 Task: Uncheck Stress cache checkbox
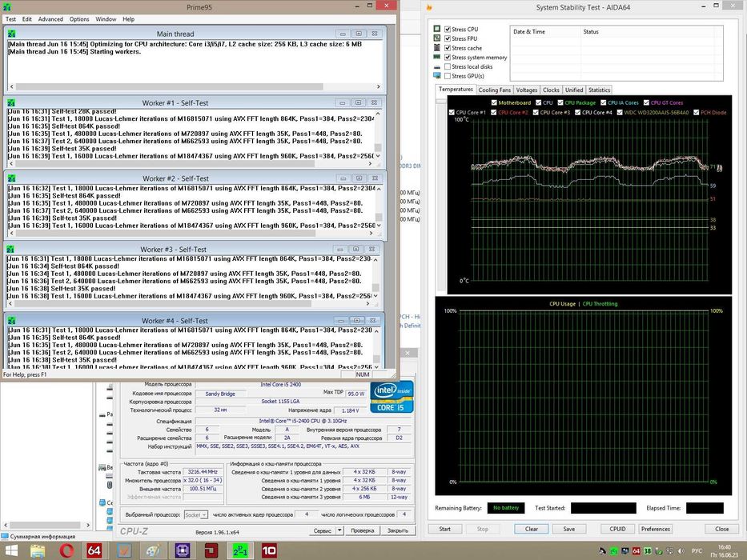(448, 48)
